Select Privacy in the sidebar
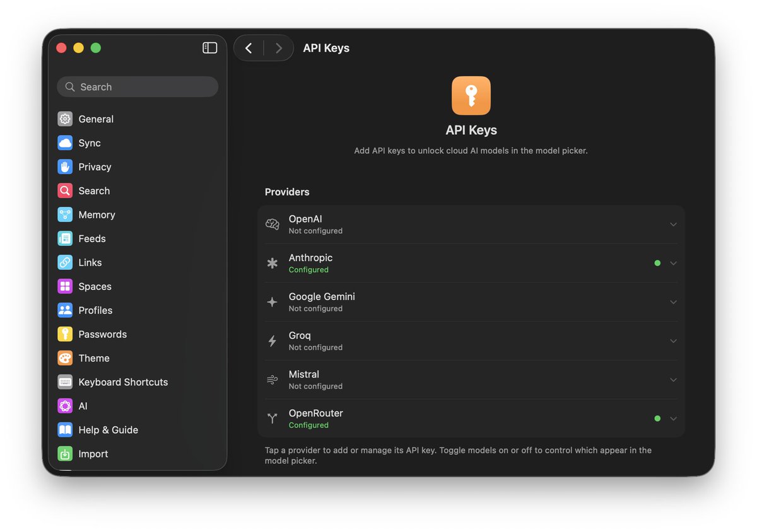 click(x=138, y=167)
